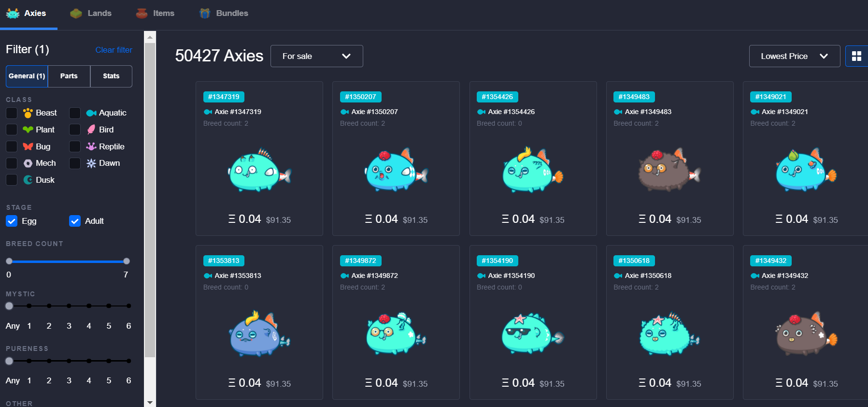Enable the Beast class checkbox

click(12, 113)
